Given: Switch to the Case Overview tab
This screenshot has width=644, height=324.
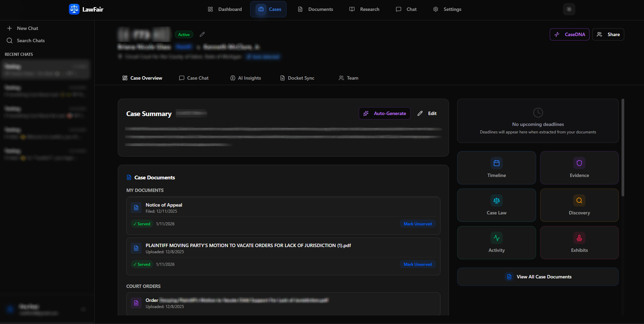Looking at the screenshot, I should point(142,78).
